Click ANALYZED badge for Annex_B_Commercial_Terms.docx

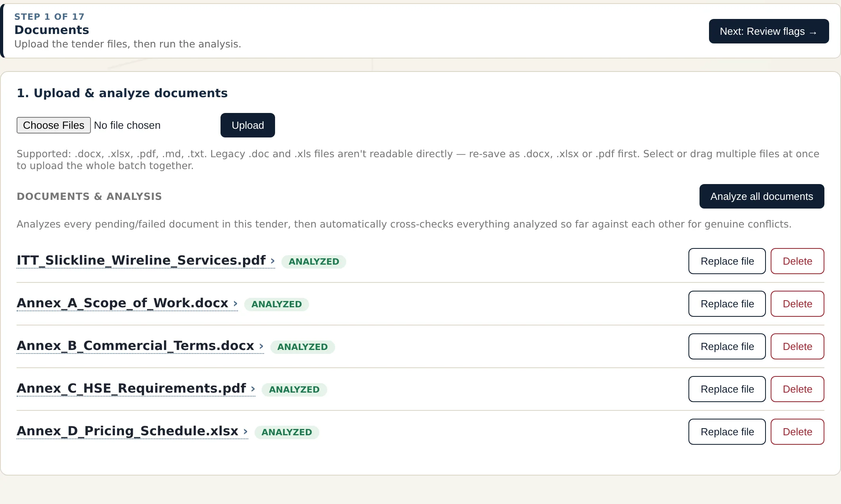tap(302, 347)
